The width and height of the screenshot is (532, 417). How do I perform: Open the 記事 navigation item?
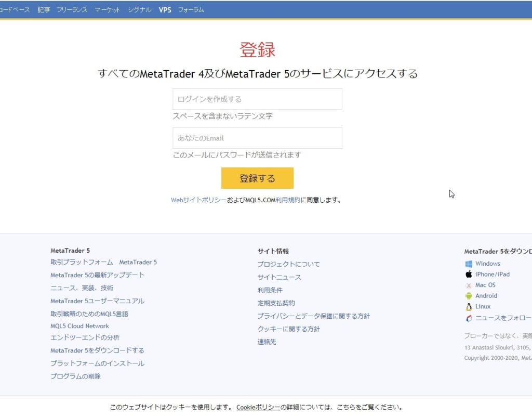[x=44, y=10]
